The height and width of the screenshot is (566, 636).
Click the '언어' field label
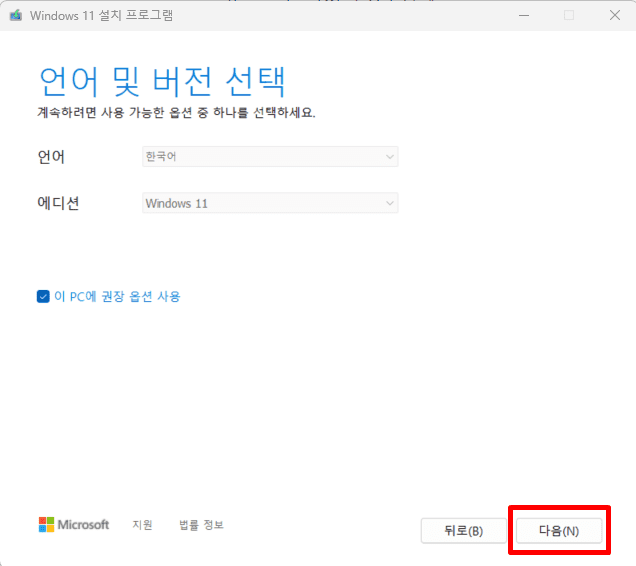point(51,157)
